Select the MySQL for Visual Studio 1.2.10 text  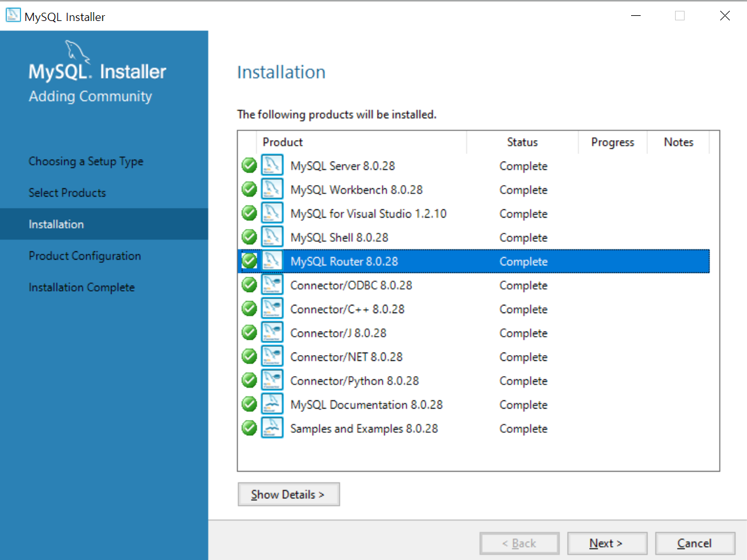click(x=368, y=213)
